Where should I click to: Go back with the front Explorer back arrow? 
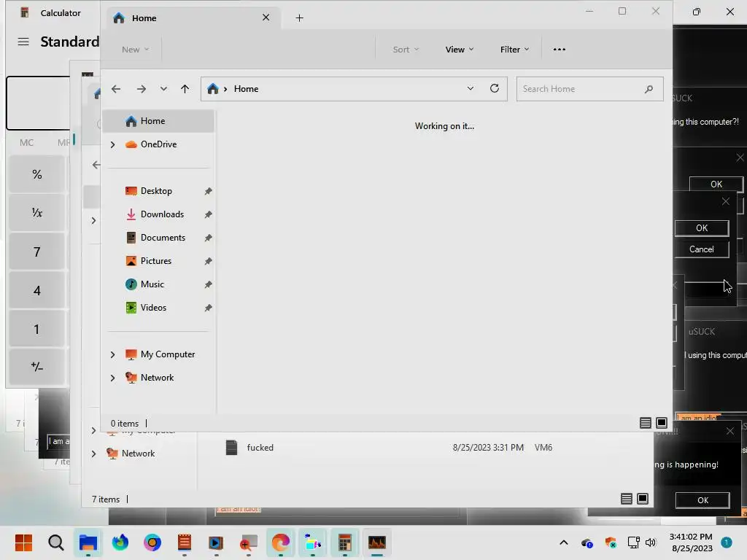click(116, 89)
